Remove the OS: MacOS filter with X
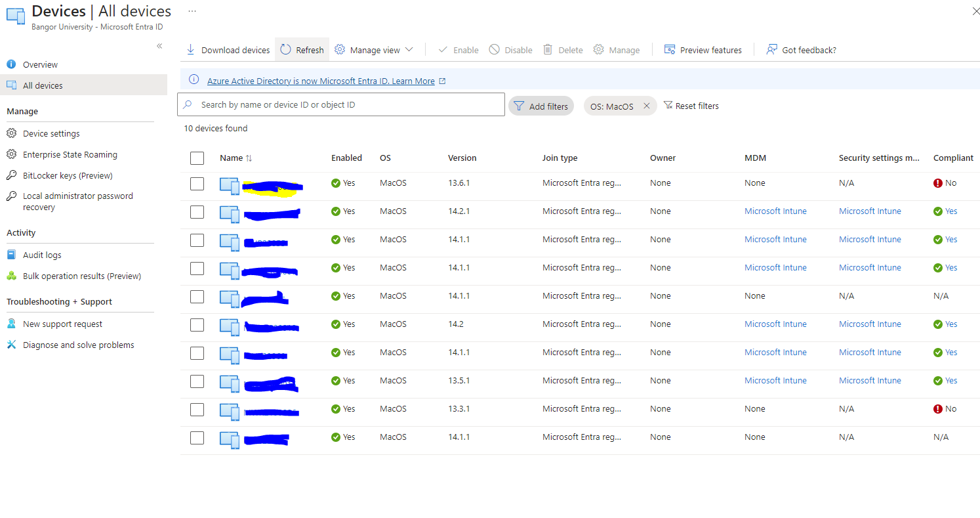980x518 pixels. click(x=646, y=106)
